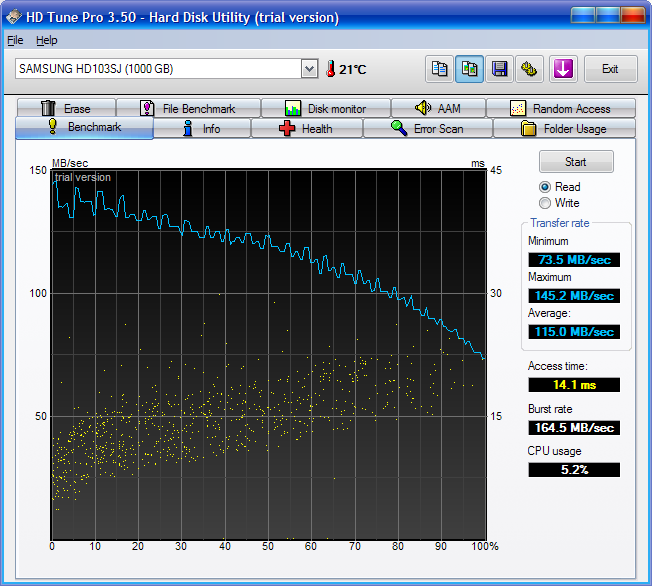This screenshot has height=586, width=652.
Task: Click the thermometer temperature indicator
Action: (x=330, y=69)
